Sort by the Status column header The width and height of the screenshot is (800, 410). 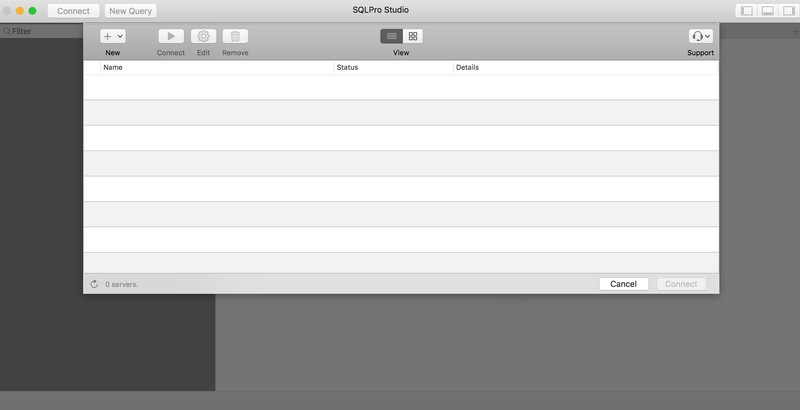coord(393,67)
